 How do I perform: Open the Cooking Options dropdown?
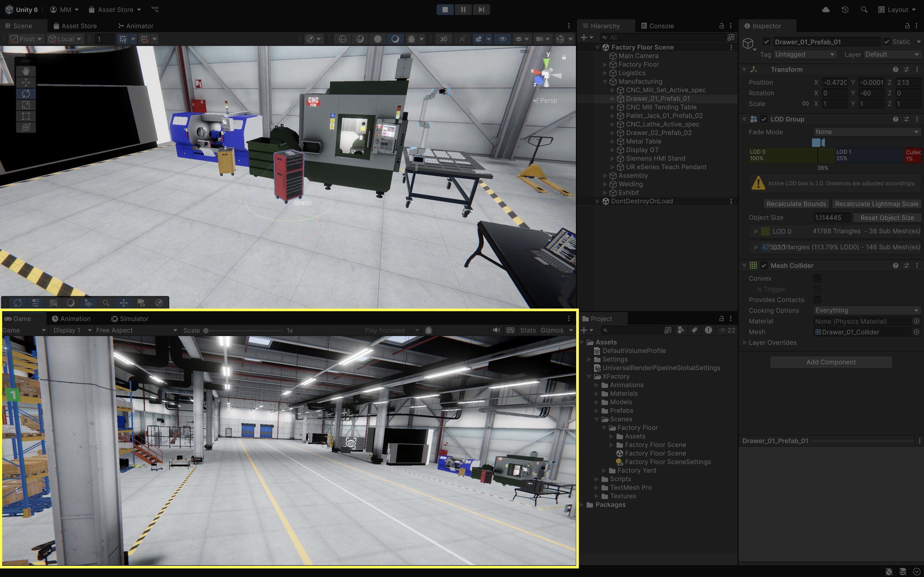coord(867,310)
